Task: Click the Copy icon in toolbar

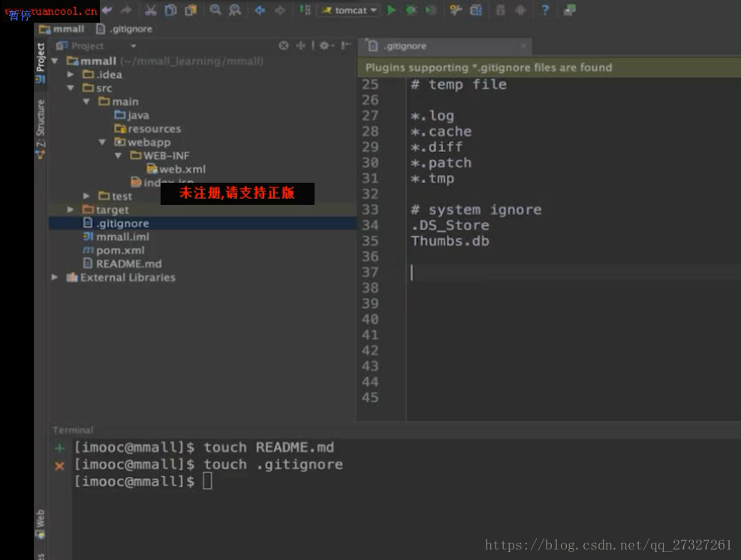Action: point(170,10)
